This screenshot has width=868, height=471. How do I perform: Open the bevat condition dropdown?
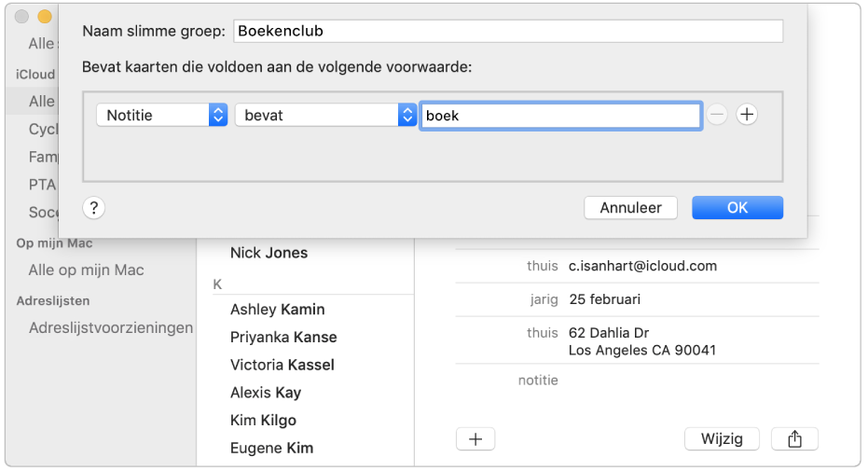tap(325, 115)
